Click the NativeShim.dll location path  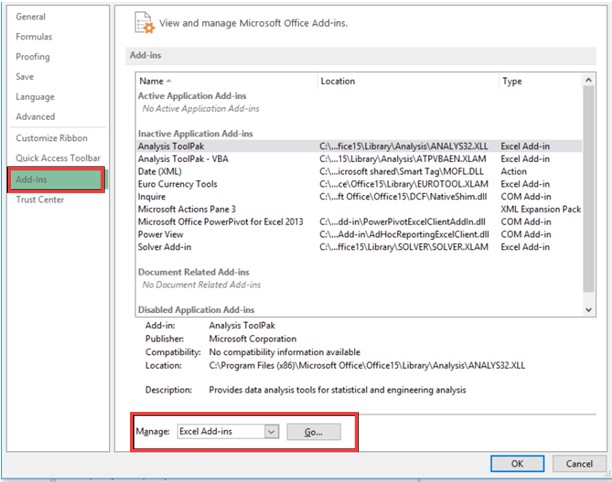pos(403,197)
